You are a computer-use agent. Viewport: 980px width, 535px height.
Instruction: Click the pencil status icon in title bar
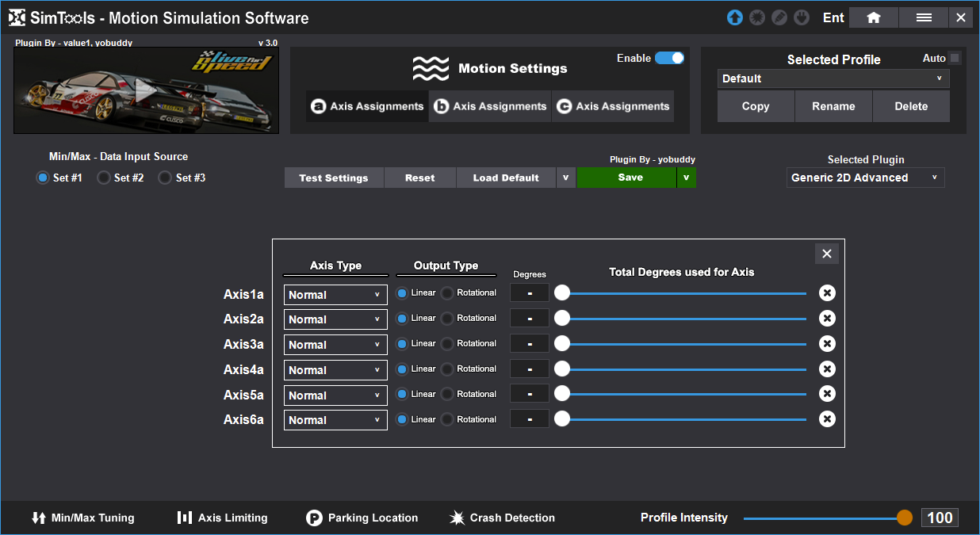pyautogui.click(x=779, y=17)
